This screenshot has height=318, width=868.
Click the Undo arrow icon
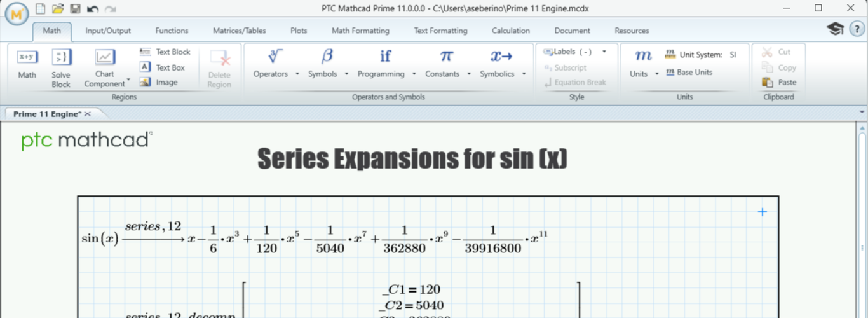[x=93, y=8]
